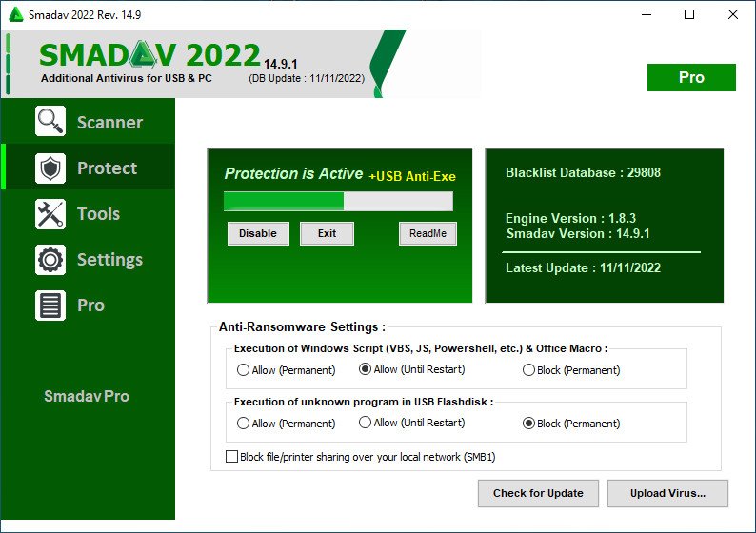Click the Smadav logo in title bar
This screenshot has height=533, width=756.
pyautogui.click(x=15, y=14)
